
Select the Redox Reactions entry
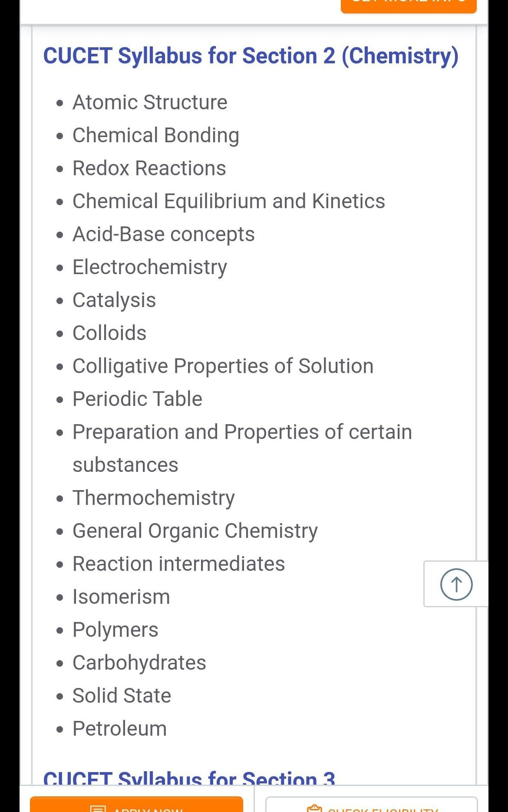tap(149, 168)
